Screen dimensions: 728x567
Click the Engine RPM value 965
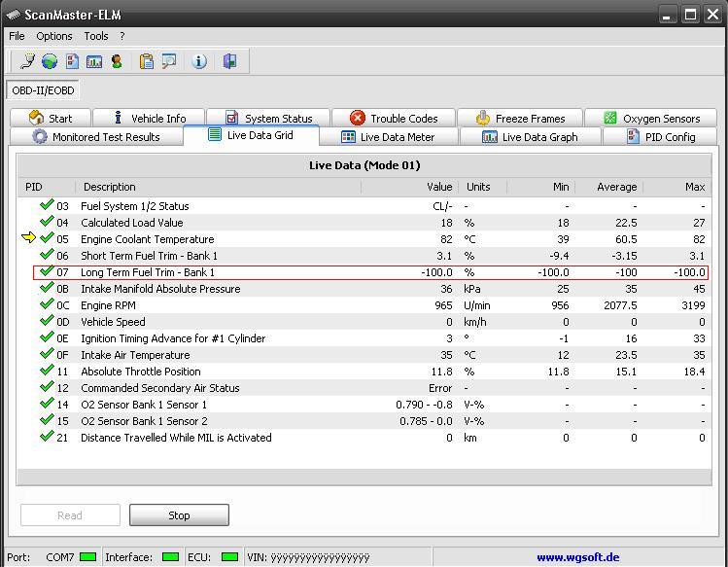tap(443, 305)
